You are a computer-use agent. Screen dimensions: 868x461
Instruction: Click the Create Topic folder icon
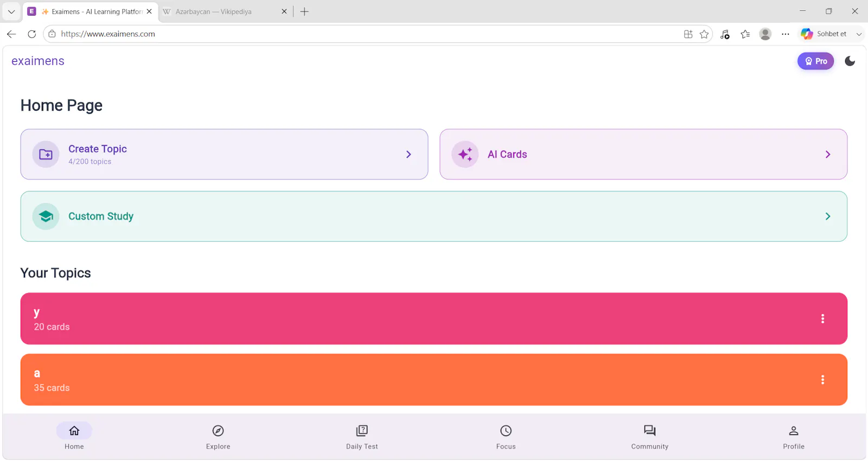[46, 155]
